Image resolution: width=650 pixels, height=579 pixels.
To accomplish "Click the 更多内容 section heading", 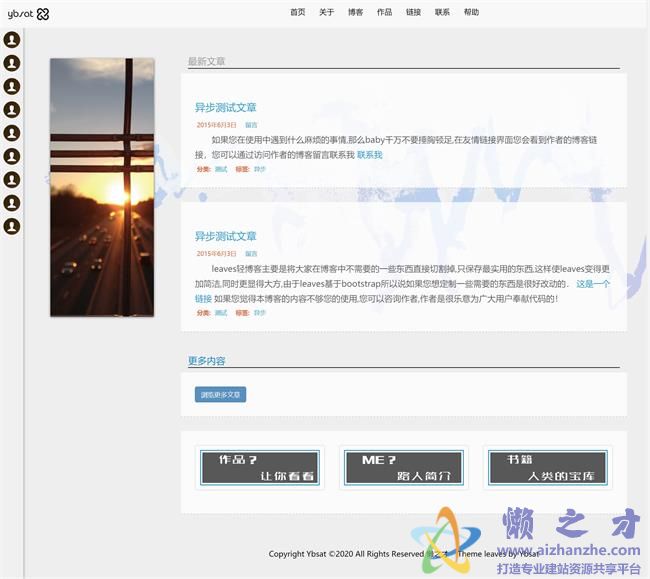I will [x=206, y=361].
